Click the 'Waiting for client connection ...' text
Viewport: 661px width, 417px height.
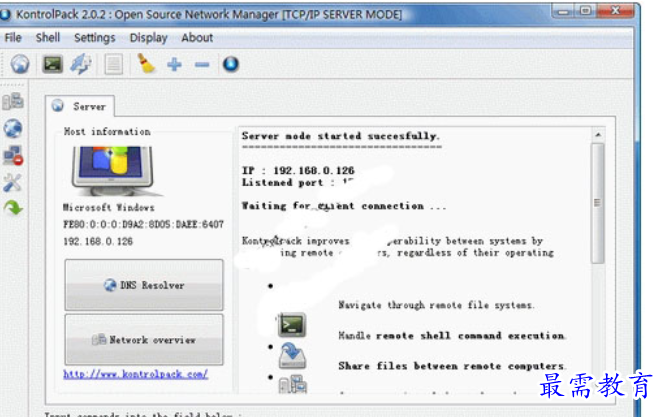tap(344, 206)
